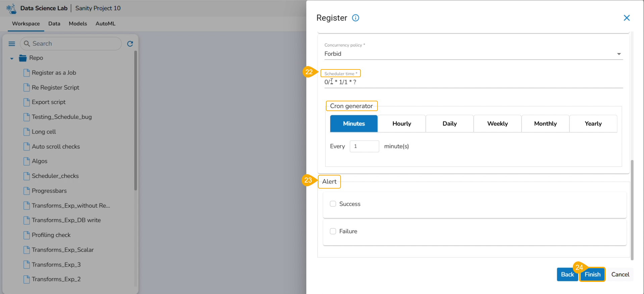Open the hamburger menu in the sidebar

(12, 44)
